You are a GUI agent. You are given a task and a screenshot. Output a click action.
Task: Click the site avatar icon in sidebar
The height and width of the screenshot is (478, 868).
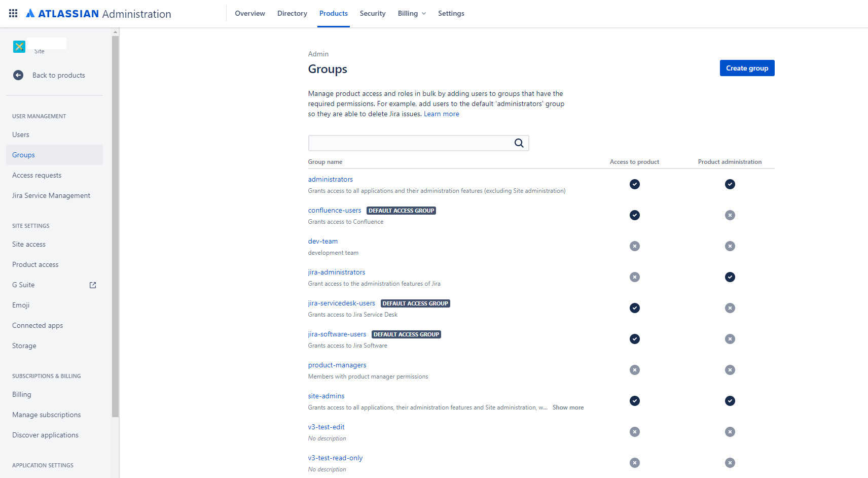pyautogui.click(x=19, y=47)
